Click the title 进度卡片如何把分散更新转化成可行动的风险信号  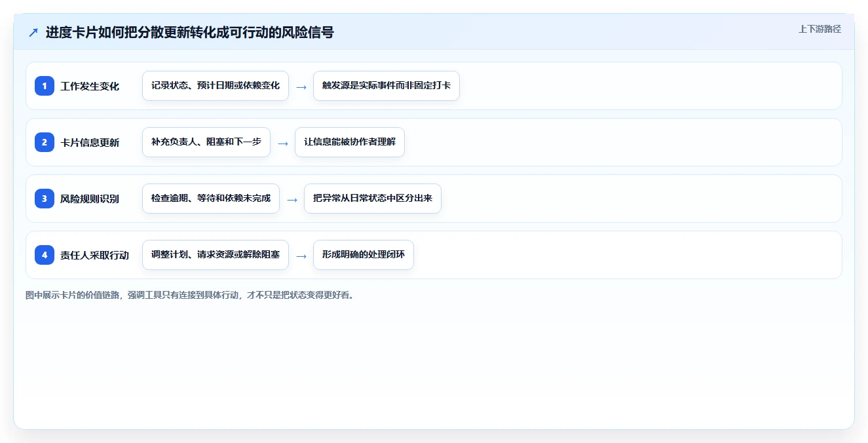189,33
